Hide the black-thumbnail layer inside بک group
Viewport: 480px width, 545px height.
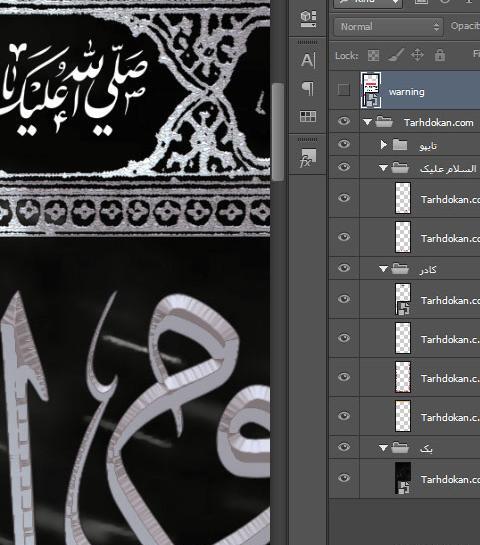(344, 478)
